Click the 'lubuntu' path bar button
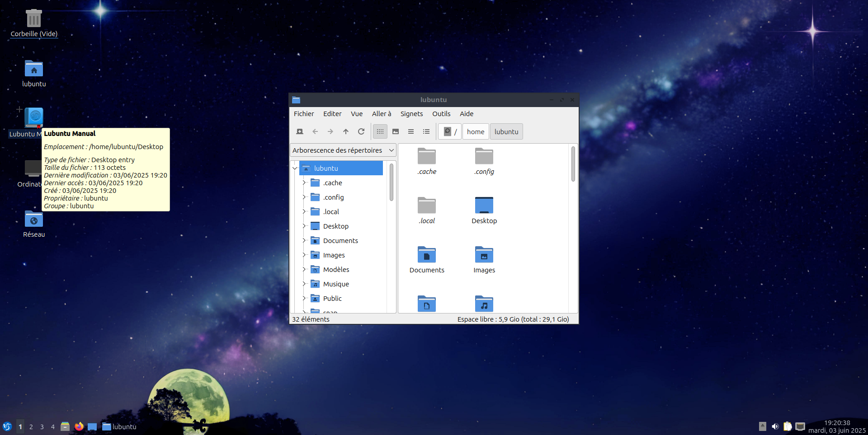868x435 pixels. [x=506, y=131]
